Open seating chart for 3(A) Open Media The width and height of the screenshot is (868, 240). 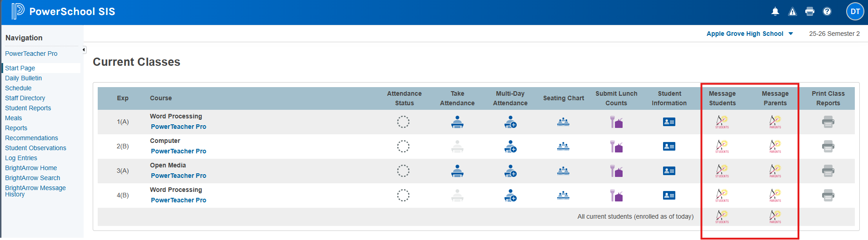pyautogui.click(x=564, y=171)
